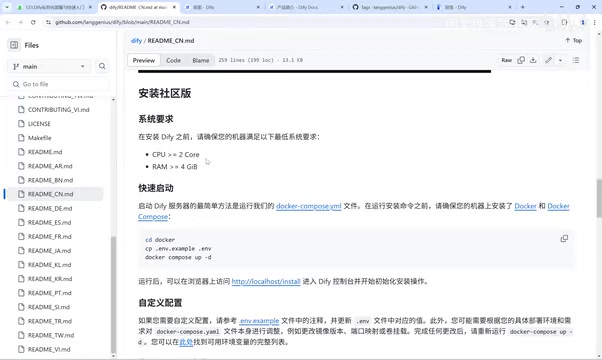
Task: Open README_SI.md from file list
Action: 49,307
